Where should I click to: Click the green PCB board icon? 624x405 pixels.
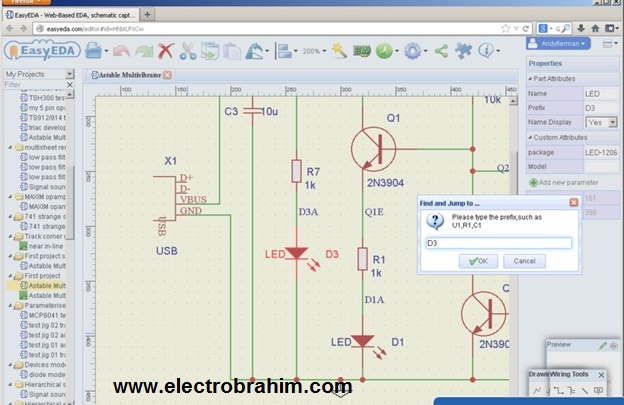(362, 51)
